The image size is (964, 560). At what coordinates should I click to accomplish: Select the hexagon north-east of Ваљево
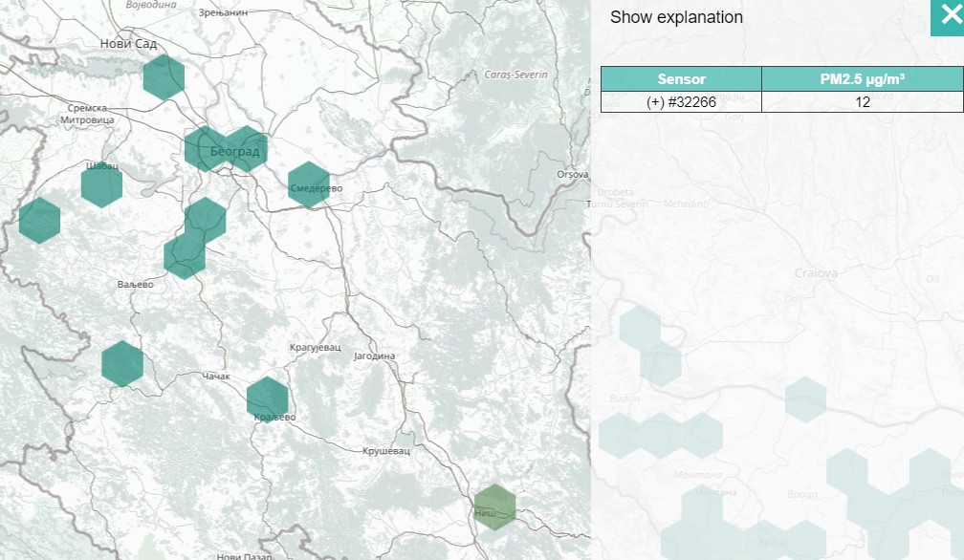(185, 256)
